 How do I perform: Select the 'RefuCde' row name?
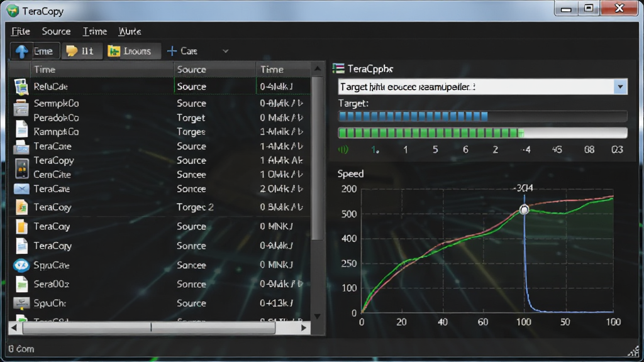coord(50,87)
